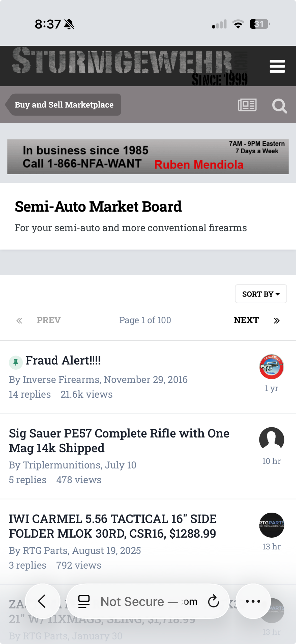Go to last page with double chevron
This screenshot has width=296, height=644.
click(277, 320)
